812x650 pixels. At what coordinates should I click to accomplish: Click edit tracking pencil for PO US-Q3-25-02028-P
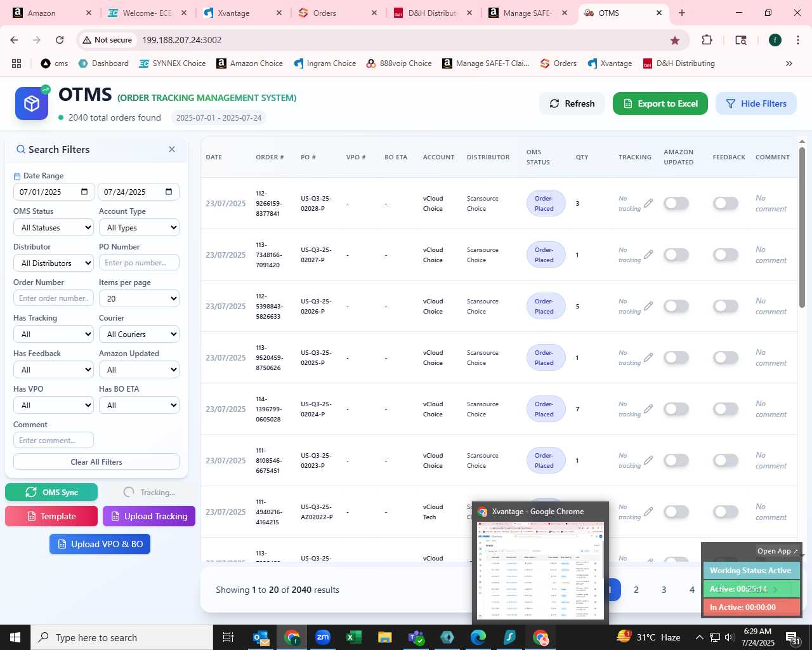coord(648,203)
